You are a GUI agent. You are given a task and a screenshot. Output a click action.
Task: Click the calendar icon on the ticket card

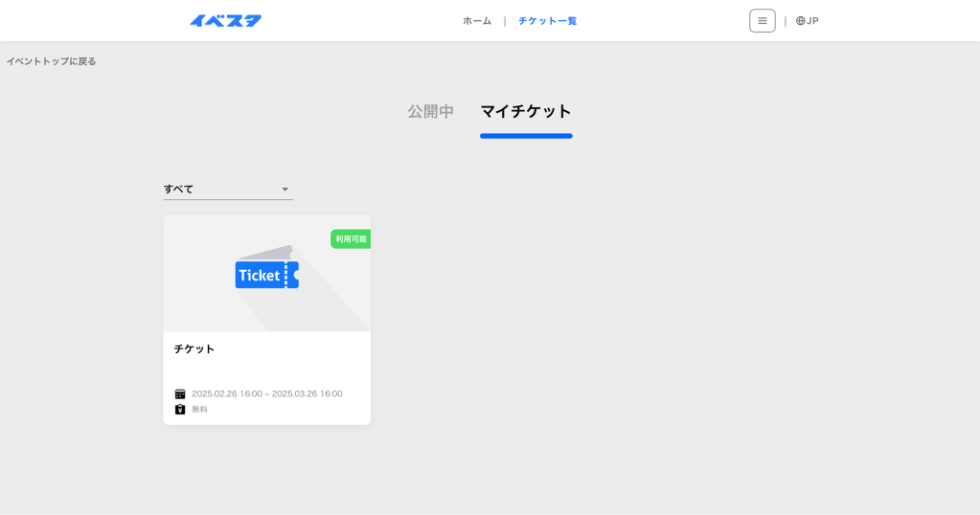180,393
